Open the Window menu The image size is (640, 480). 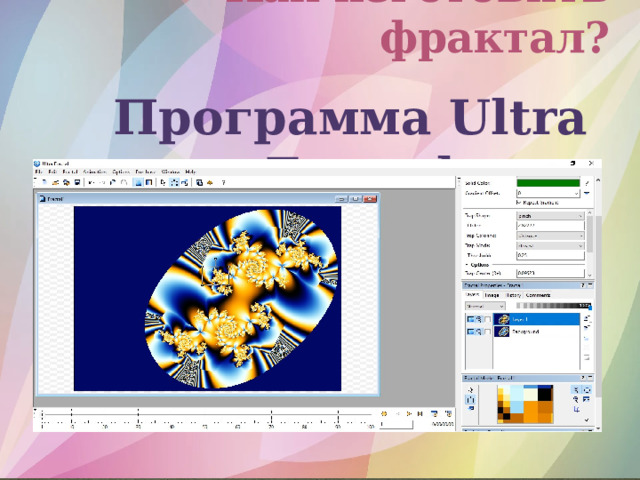(171, 172)
